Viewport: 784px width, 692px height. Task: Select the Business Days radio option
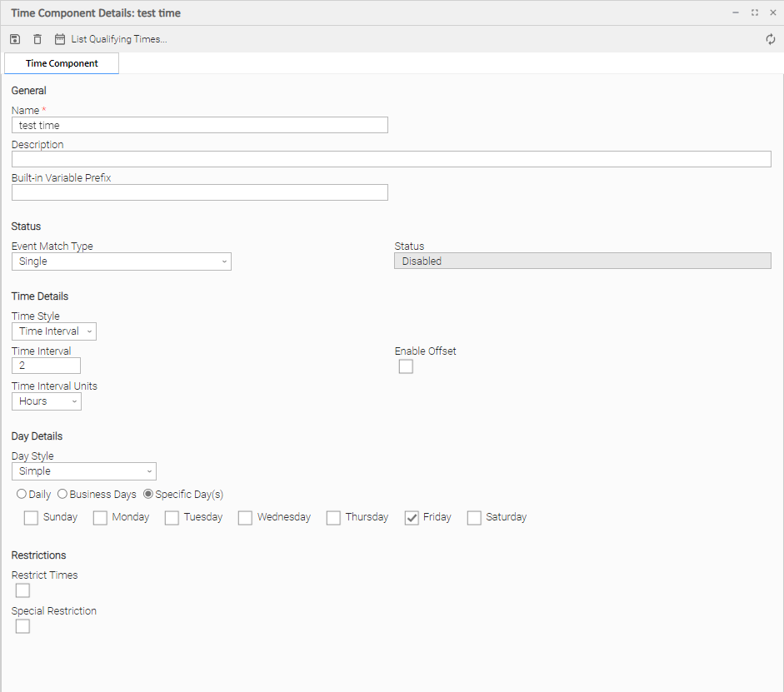pyautogui.click(x=62, y=494)
